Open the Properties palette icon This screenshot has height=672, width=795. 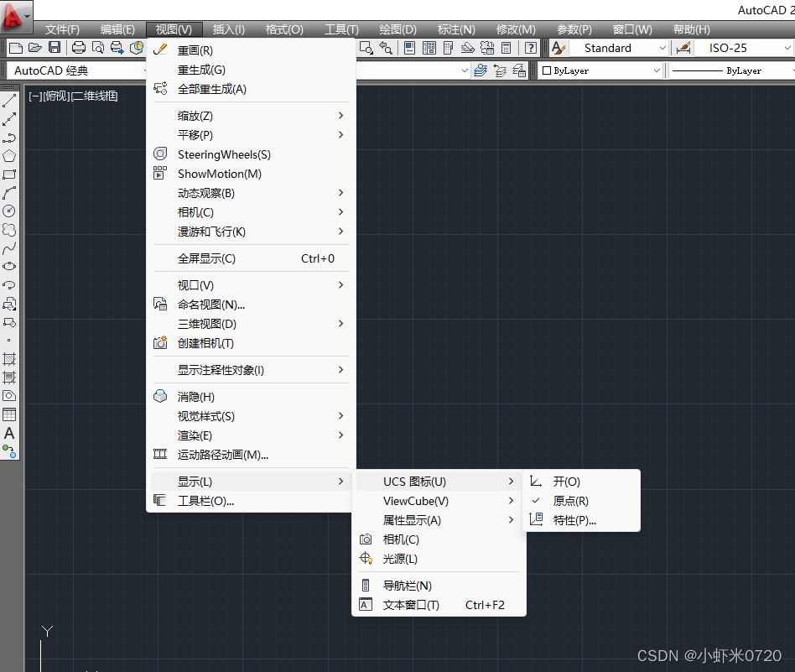410,48
